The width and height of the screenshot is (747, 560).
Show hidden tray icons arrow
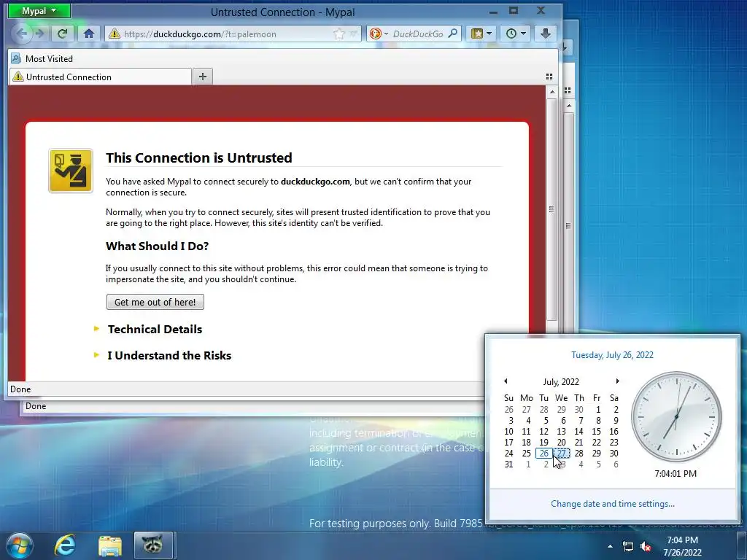pyautogui.click(x=610, y=546)
